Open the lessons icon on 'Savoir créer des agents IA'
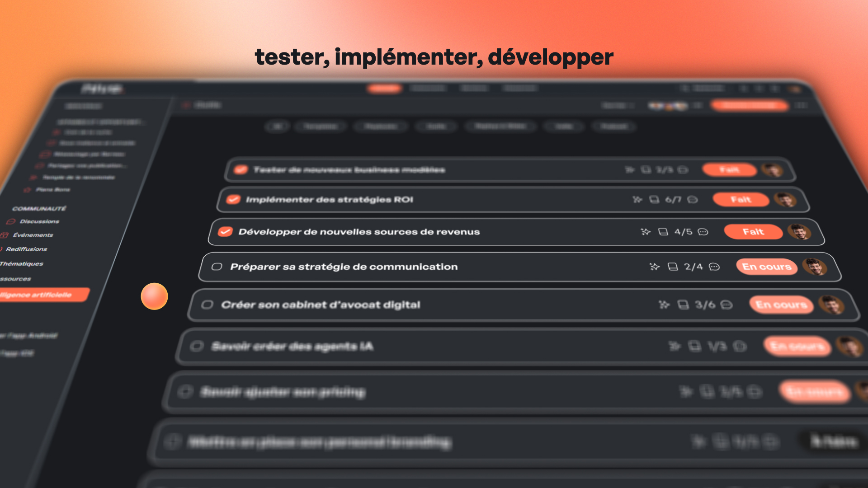 694,346
